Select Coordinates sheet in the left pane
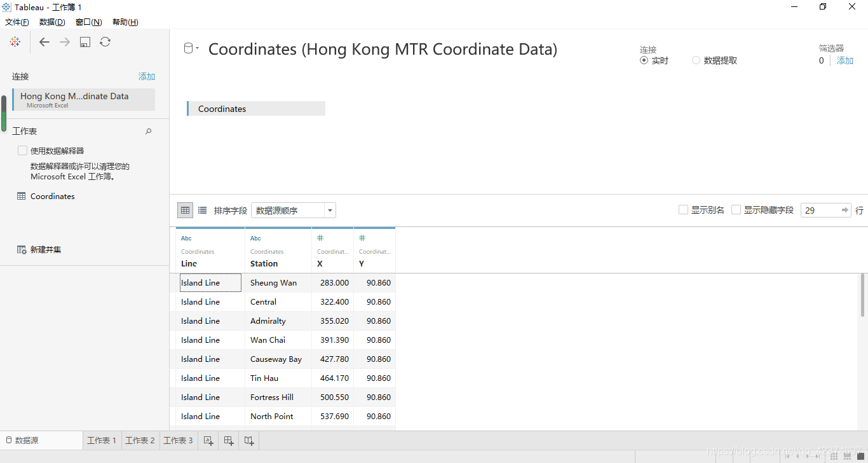868x463 pixels. (x=53, y=197)
